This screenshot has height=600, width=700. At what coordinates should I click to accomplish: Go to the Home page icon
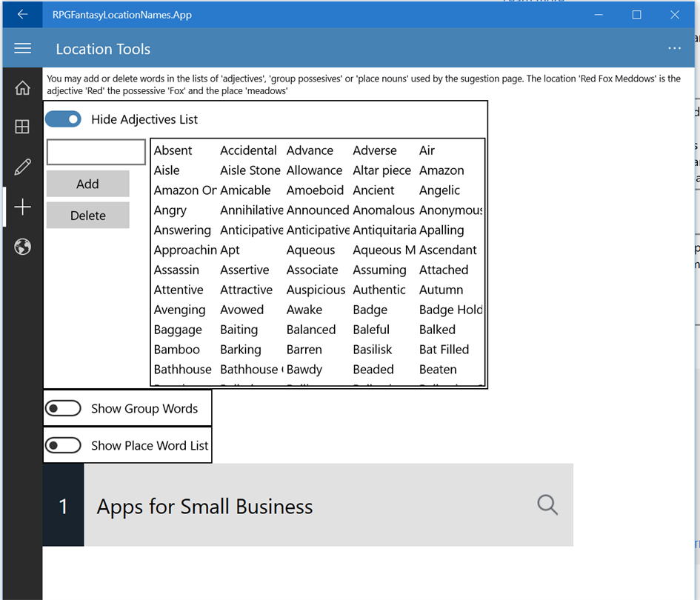22,88
